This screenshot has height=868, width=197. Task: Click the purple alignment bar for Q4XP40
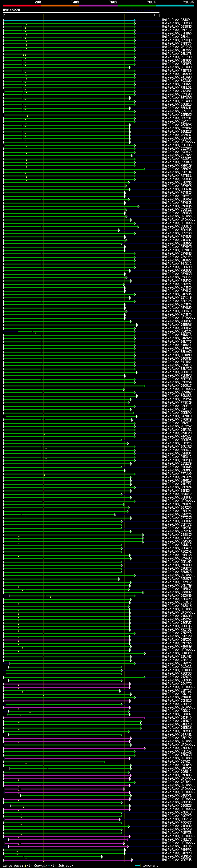click(74, 718)
